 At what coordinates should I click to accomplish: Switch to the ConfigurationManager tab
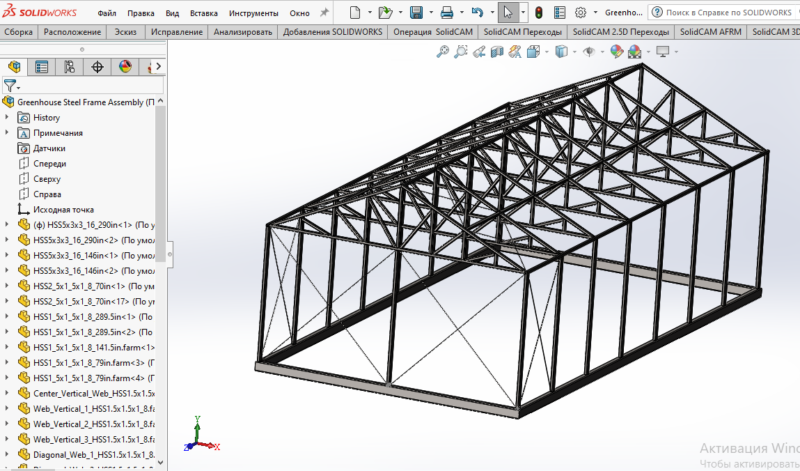click(x=69, y=67)
